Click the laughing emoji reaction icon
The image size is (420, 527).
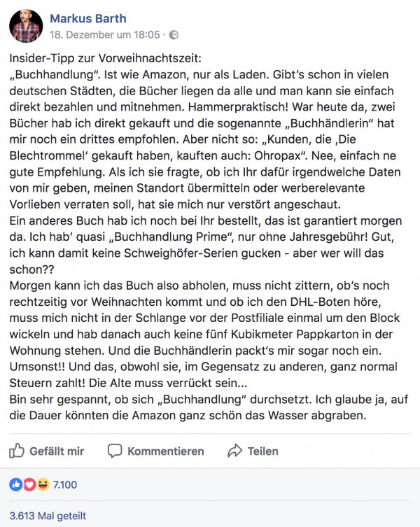(43, 484)
